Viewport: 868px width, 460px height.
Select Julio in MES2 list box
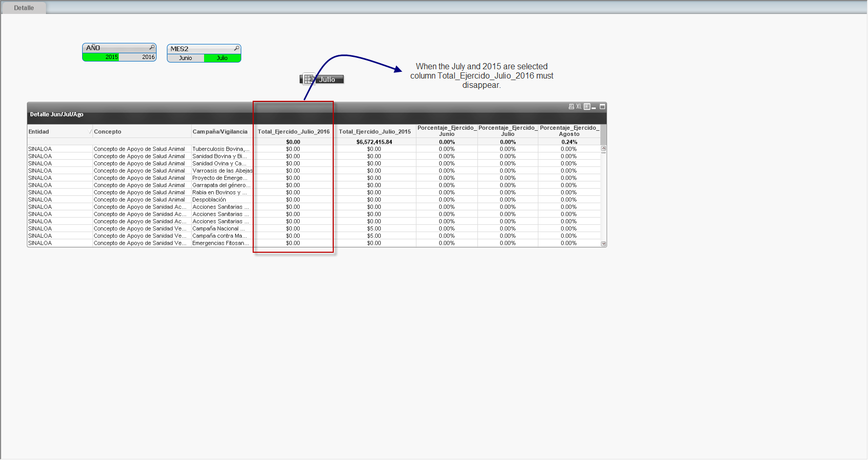click(x=222, y=58)
